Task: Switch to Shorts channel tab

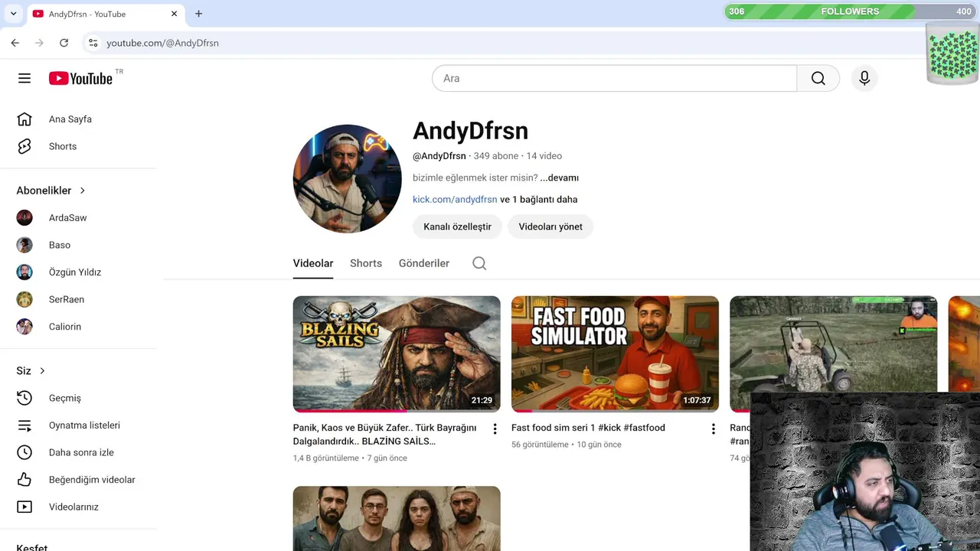Action: [x=366, y=263]
